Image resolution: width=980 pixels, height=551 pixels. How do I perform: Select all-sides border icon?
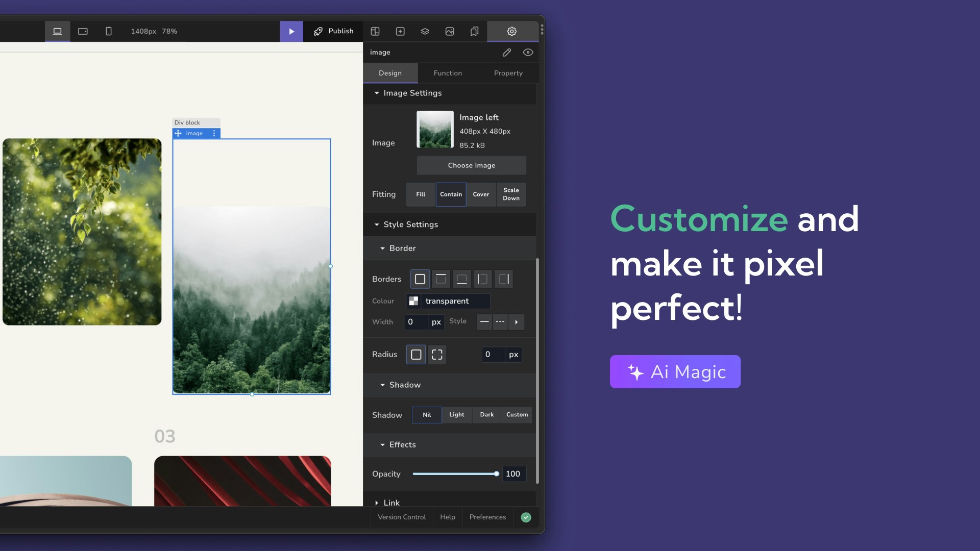[x=420, y=279]
